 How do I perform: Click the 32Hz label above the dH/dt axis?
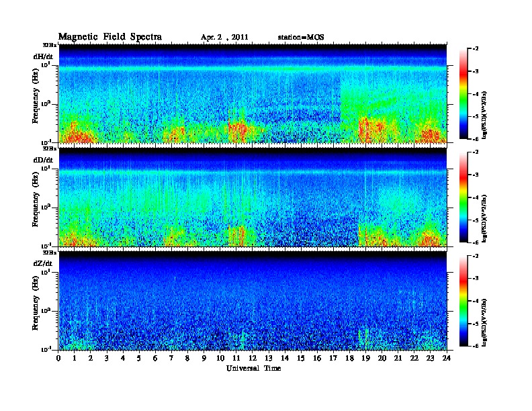click(49, 44)
